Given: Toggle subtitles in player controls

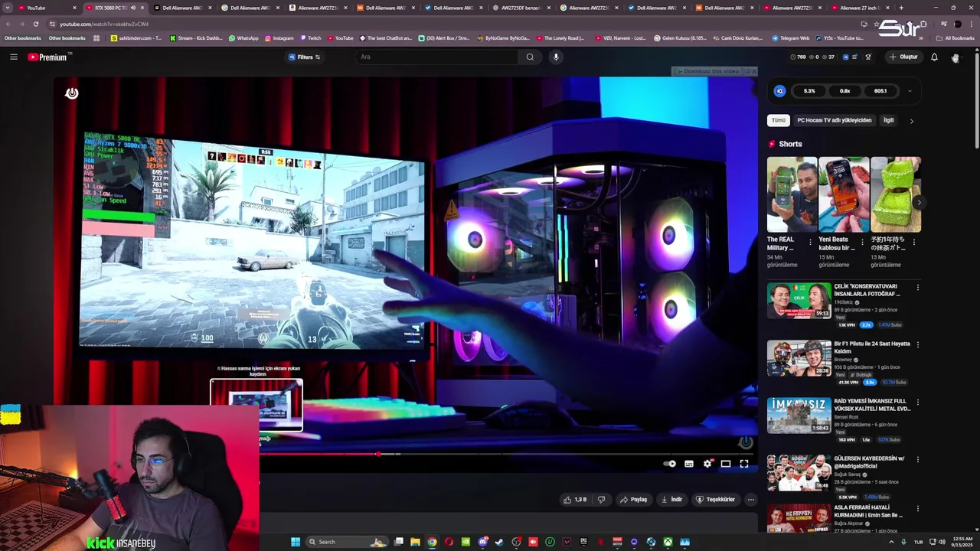Looking at the screenshot, I should coord(689,464).
